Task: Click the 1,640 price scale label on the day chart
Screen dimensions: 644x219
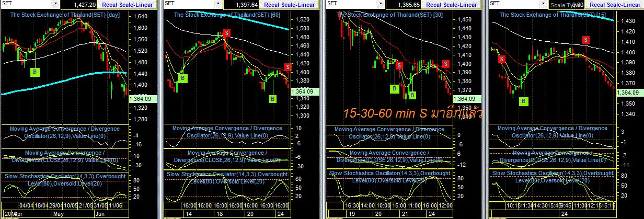Action: pos(140,16)
